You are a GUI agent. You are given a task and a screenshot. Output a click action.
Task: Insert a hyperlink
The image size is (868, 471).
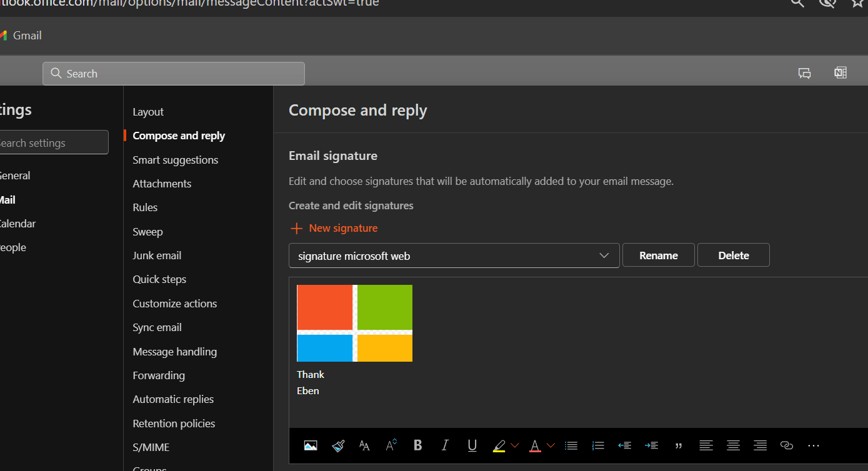[x=787, y=445]
